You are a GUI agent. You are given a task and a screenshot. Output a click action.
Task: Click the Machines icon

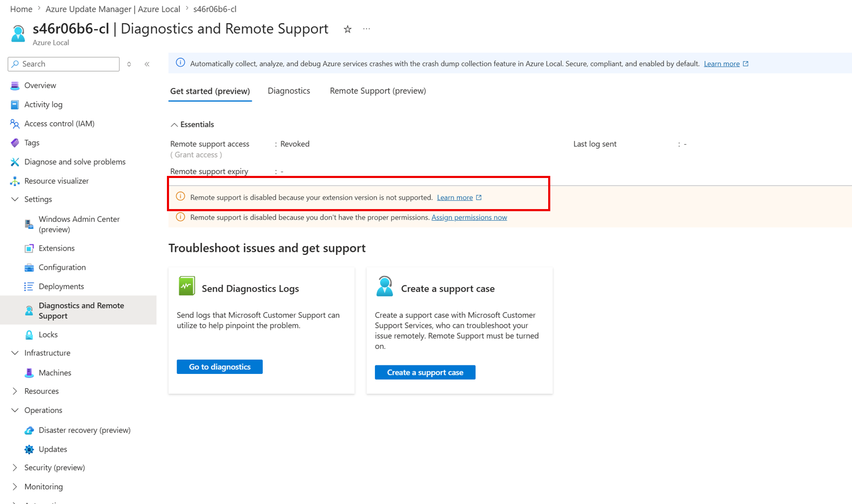[29, 373]
